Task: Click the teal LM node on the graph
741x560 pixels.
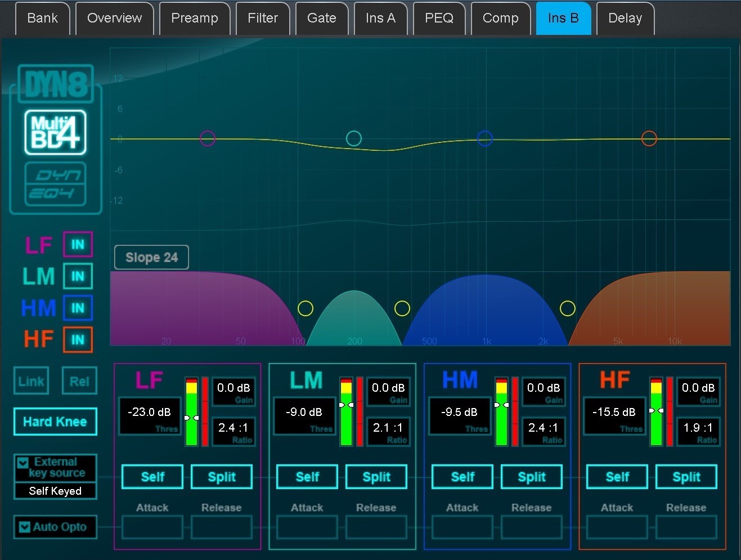Action: point(354,138)
